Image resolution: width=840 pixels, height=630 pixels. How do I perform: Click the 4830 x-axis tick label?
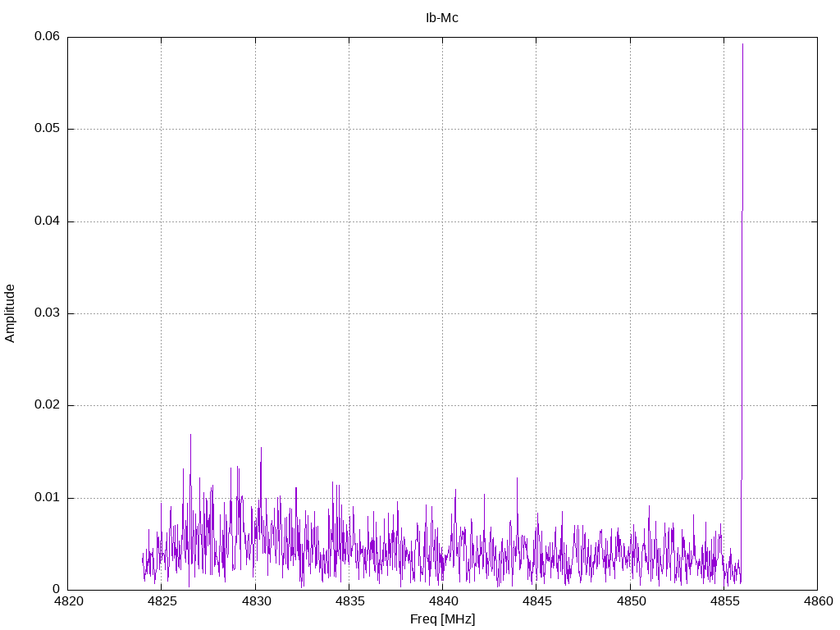[256, 601]
